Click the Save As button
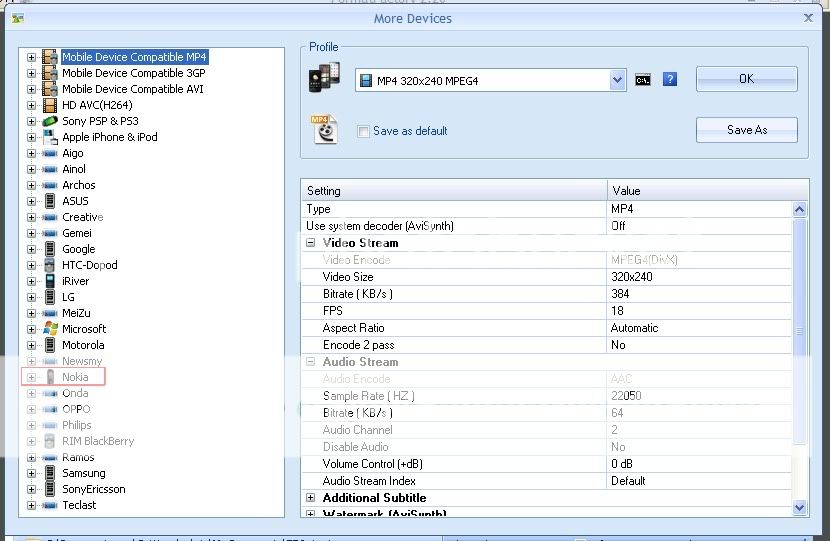Image resolution: width=830 pixels, height=541 pixels. 746,130
